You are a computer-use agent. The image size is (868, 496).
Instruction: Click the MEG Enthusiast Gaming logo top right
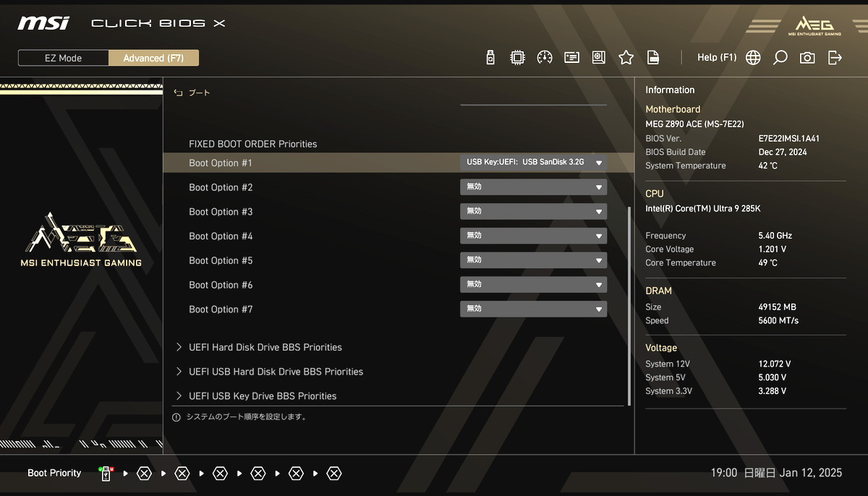tap(814, 25)
